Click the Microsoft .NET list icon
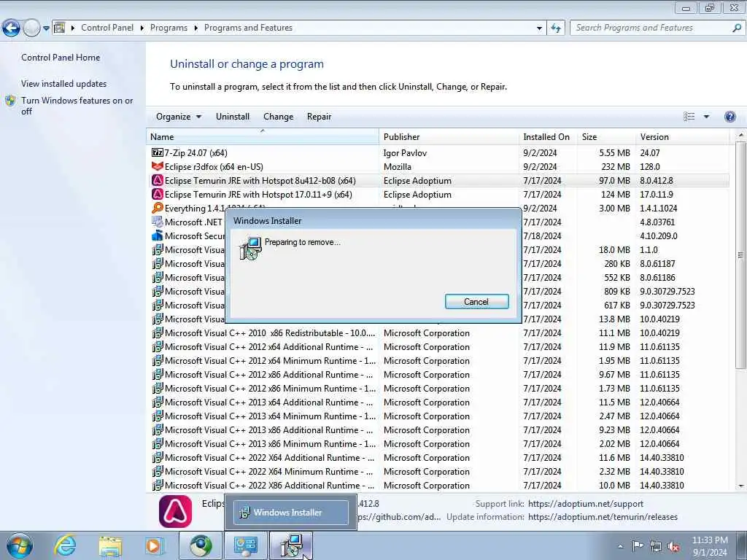 [158, 222]
